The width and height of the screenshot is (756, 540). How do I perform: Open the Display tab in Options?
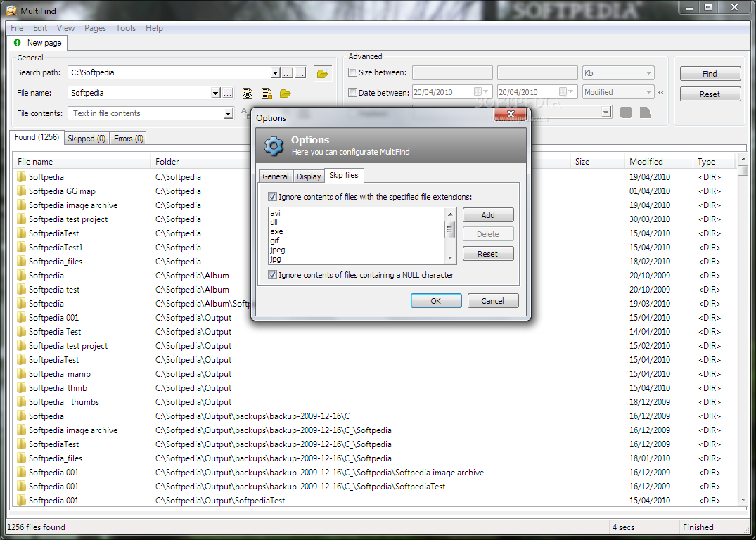tap(309, 176)
